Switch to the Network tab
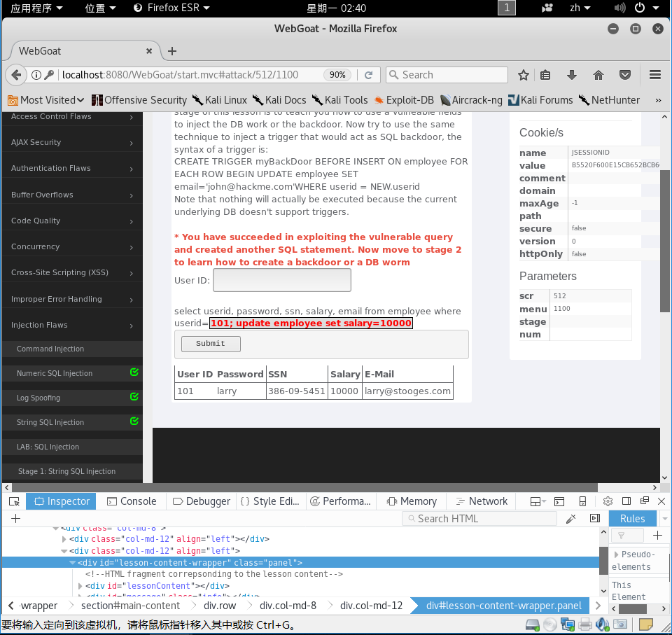This screenshot has width=672, height=635. pyautogui.click(x=482, y=501)
